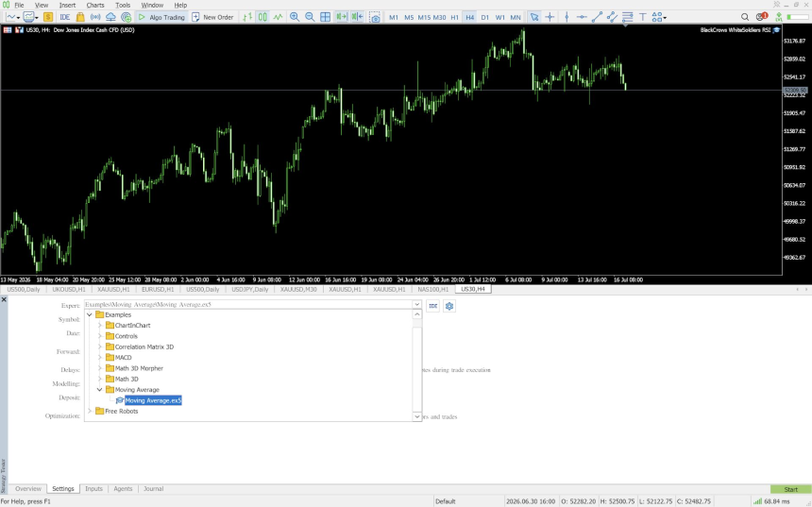Click the Zoom In magnifier icon
This screenshot has height=507, width=812.
(295, 17)
